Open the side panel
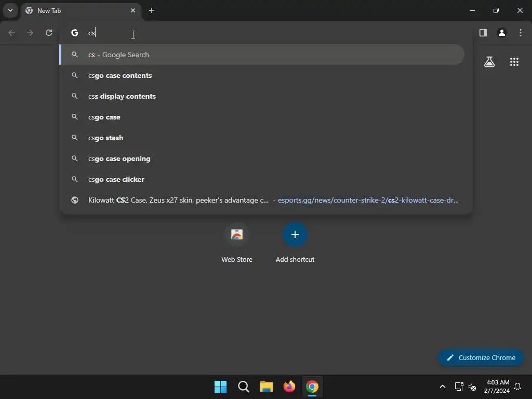The height and width of the screenshot is (399, 532). tap(483, 33)
